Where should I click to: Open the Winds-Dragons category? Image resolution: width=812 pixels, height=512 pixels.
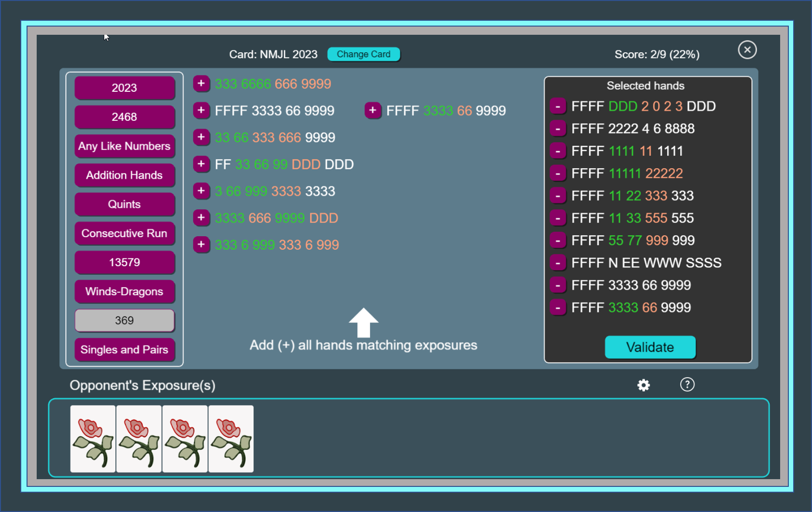tap(125, 291)
